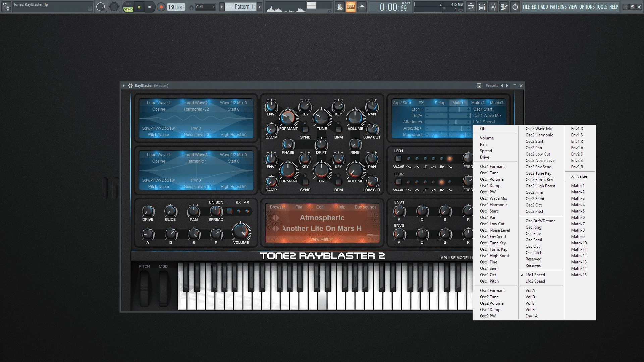
Task: Open the Setup tab
Action: 440,103
